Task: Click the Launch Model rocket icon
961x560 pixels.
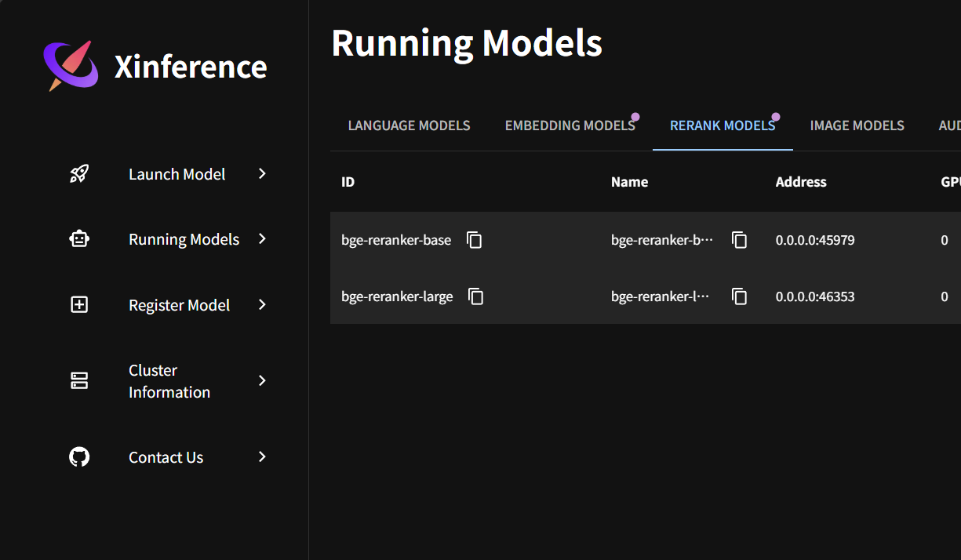Action: coord(79,174)
